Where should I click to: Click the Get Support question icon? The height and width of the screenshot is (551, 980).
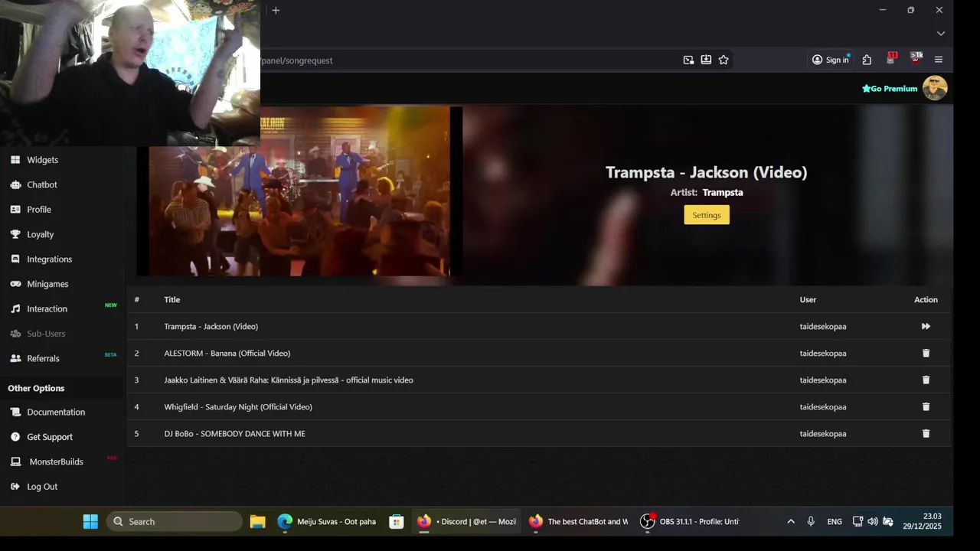(x=15, y=437)
